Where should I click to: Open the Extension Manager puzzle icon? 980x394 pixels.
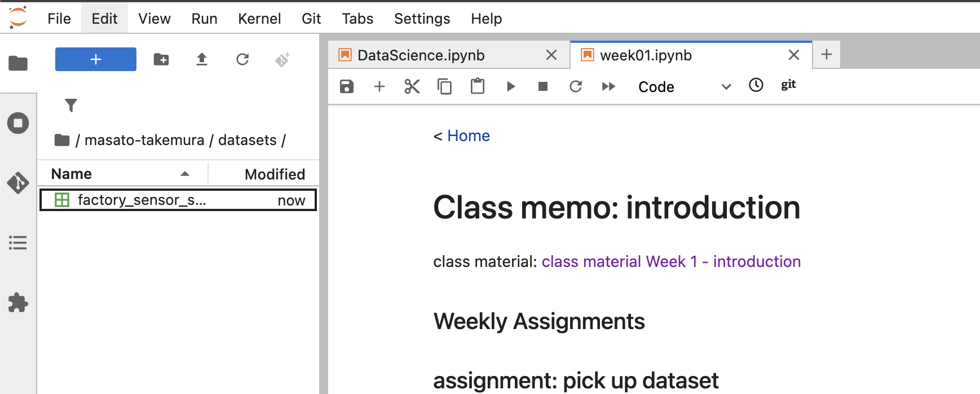[x=18, y=303]
